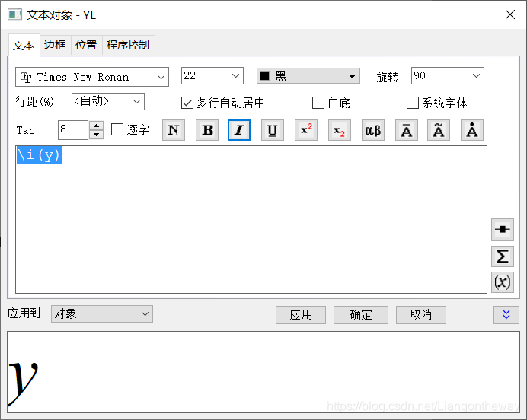Close the 文本对象 - YL dialog
This screenshot has width=527, height=420.
[x=510, y=14]
